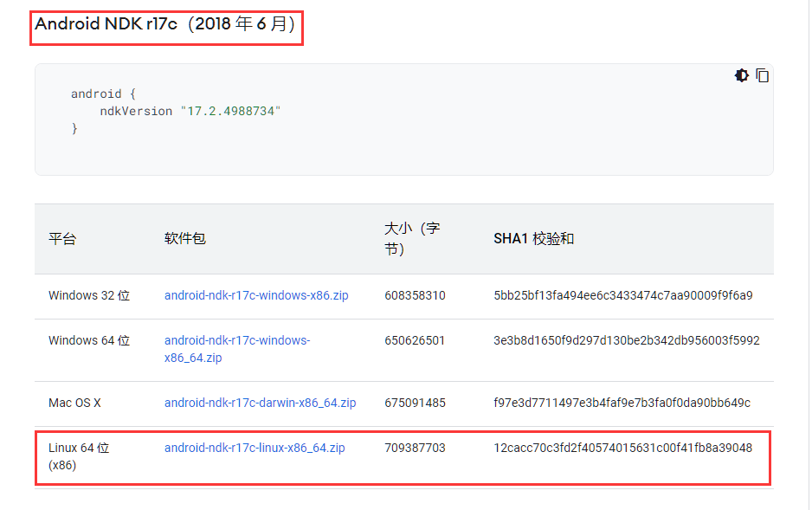The height and width of the screenshot is (510, 812).
Task: Select the ndkVersion "17.2.4988734" code line
Action: click(x=190, y=112)
